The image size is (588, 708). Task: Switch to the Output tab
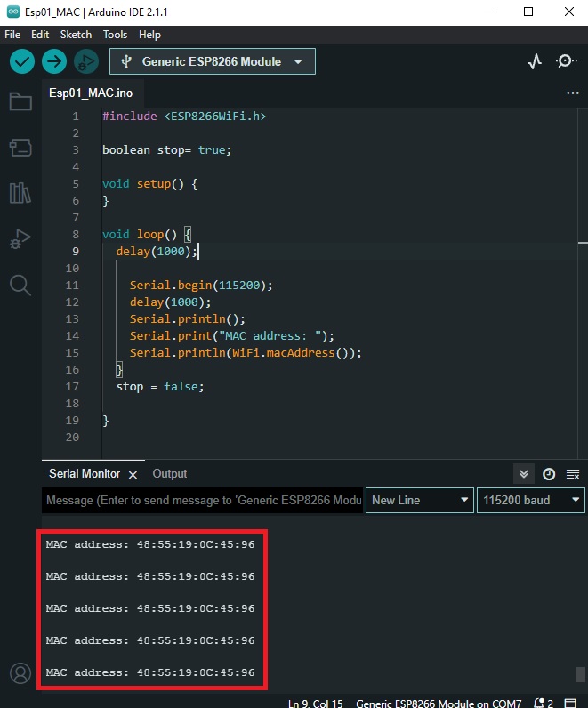pyautogui.click(x=169, y=474)
